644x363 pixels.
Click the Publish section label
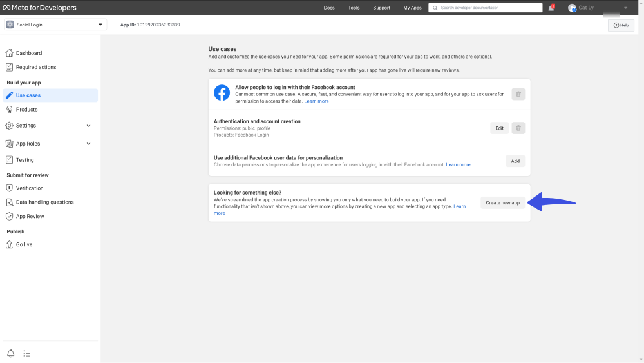pos(15,231)
